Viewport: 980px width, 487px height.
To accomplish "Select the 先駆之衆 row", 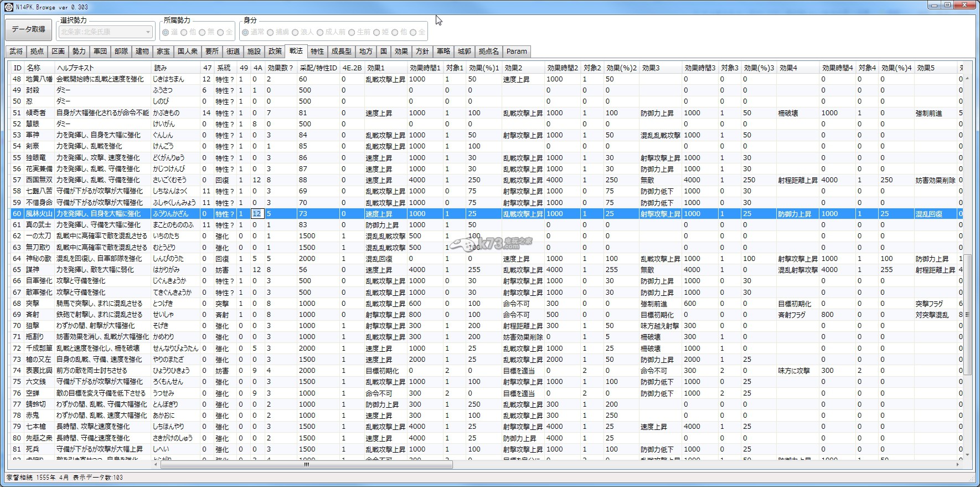I will pos(487,438).
